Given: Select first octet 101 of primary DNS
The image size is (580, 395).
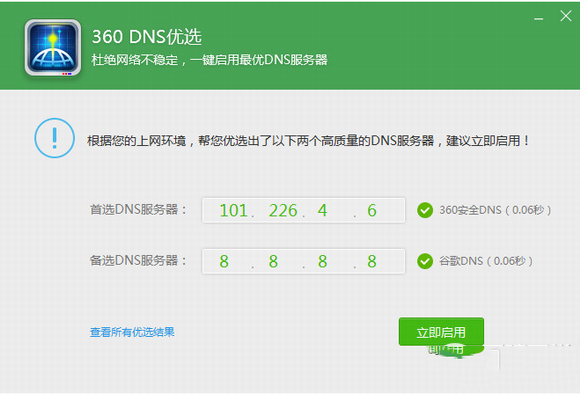Looking at the screenshot, I should tap(233, 210).
